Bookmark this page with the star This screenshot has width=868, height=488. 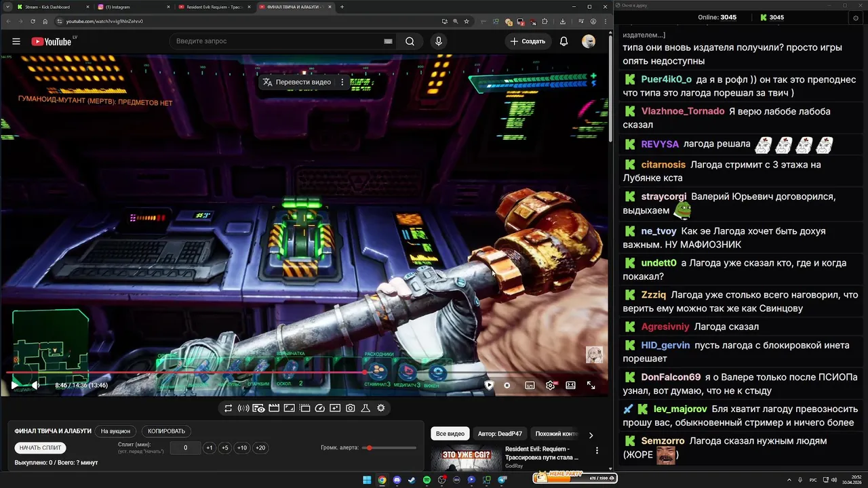pos(467,21)
